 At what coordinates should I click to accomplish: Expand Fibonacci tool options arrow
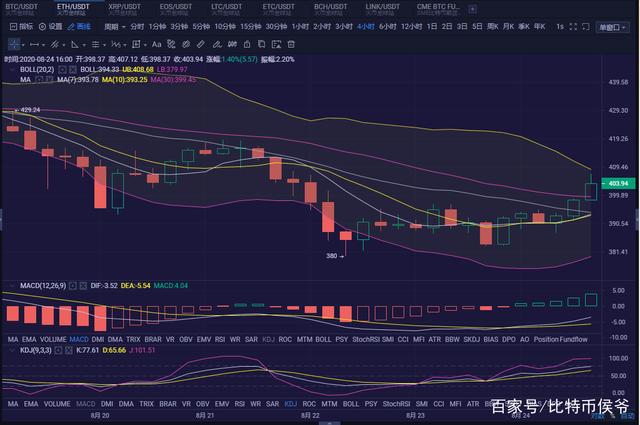pos(104,45)
